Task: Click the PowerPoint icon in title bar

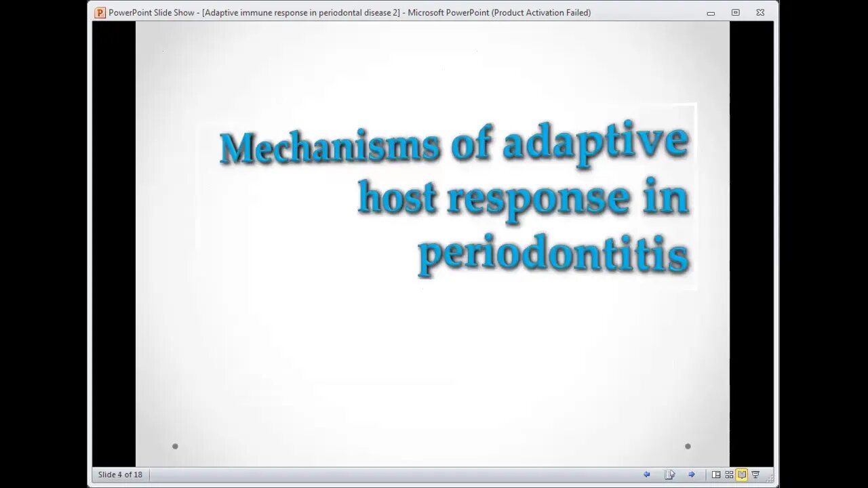Action: coord(100,12)
